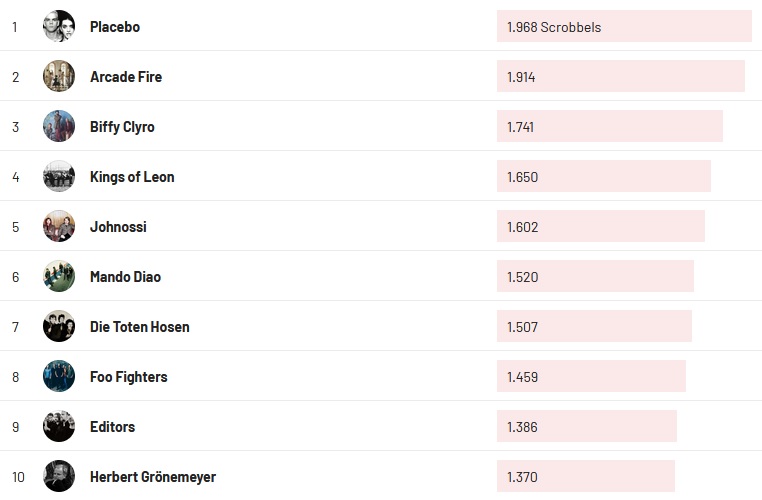Click the 1.386 scrobble bar for Editors
The image size is (762, 500).
586,427
